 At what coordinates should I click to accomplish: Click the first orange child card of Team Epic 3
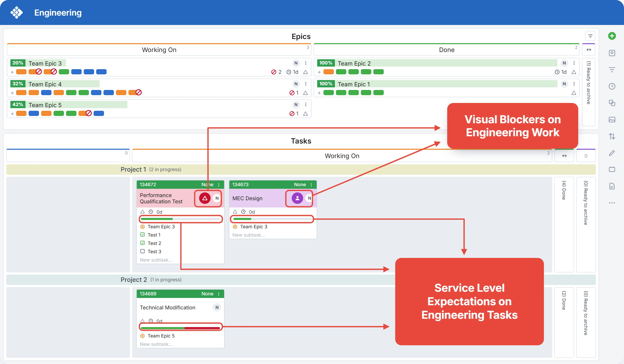(x=21, y=72)
